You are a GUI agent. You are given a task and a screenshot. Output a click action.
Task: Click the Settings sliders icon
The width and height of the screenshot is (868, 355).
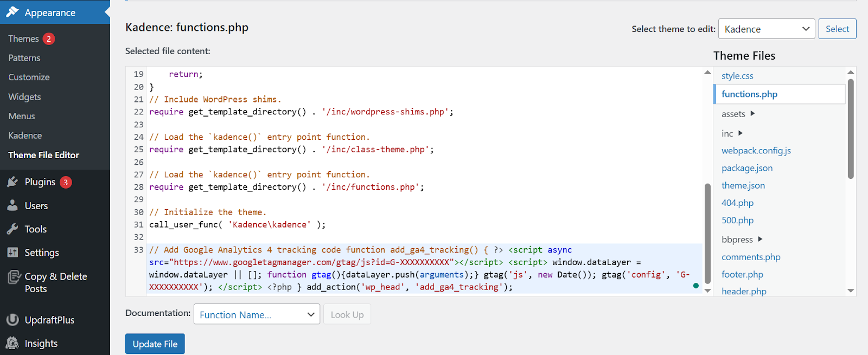[12, 252]
